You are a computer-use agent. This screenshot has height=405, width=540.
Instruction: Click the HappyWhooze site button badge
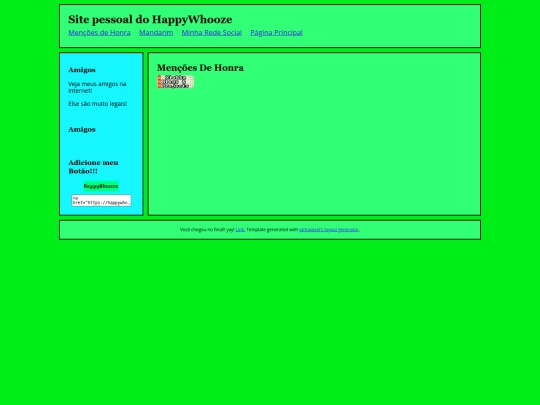coord(101,186)
